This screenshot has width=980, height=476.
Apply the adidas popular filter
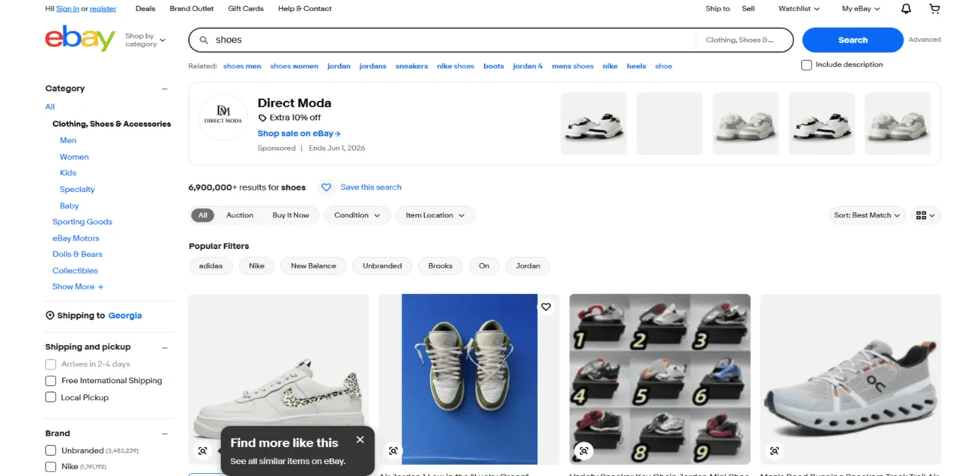coord(211,266)
